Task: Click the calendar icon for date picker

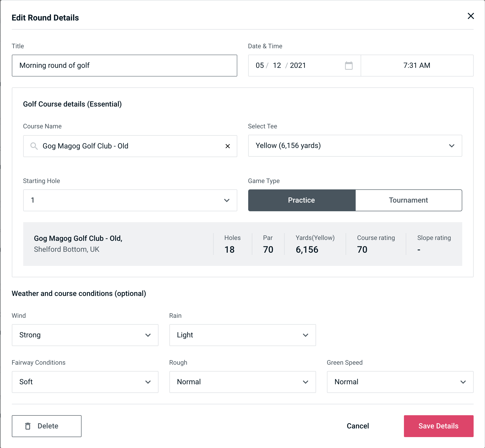Action: 349,66
